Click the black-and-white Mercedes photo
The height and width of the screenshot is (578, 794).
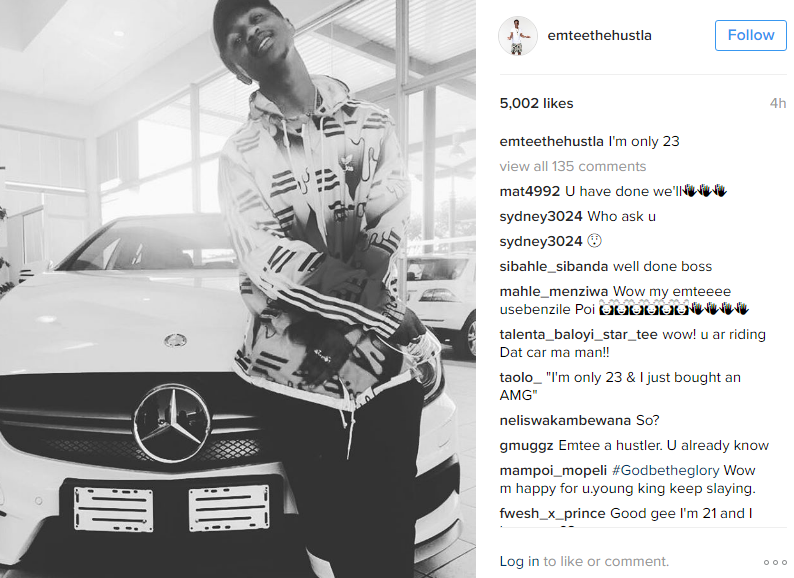(x=238, y=289)
